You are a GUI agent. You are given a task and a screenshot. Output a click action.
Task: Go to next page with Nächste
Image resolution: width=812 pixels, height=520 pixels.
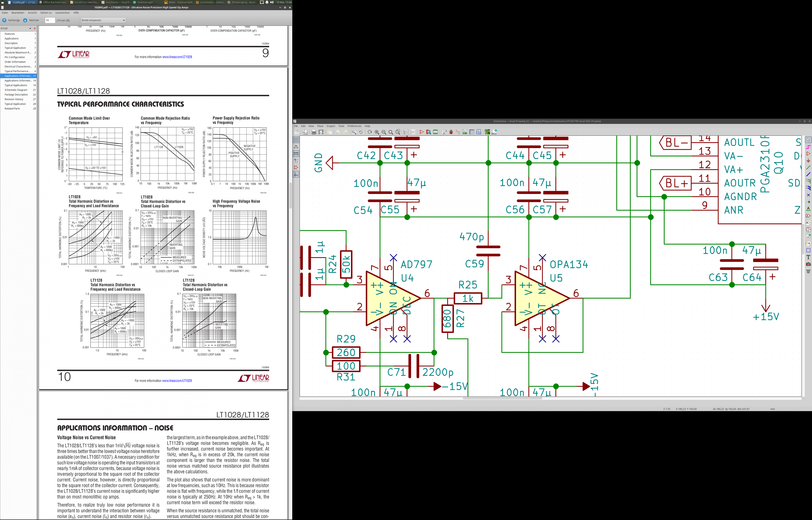31,20
